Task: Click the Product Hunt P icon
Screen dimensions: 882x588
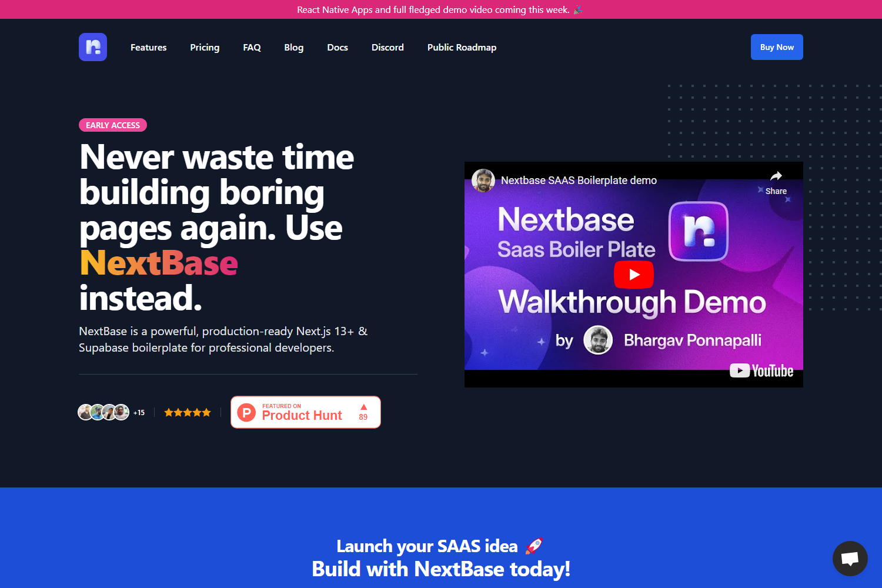Action: click(248, 412)
